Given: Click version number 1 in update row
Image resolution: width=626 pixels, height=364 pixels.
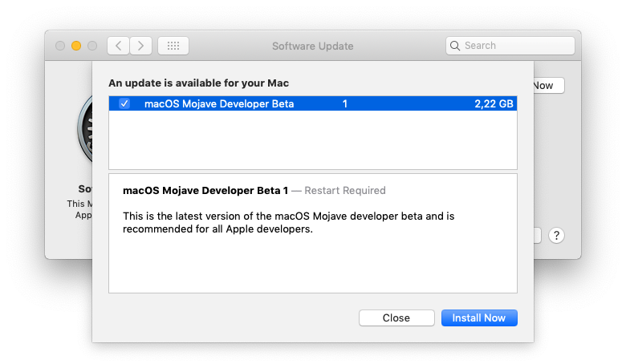Looking at the screenshot, I should (345, 104).
